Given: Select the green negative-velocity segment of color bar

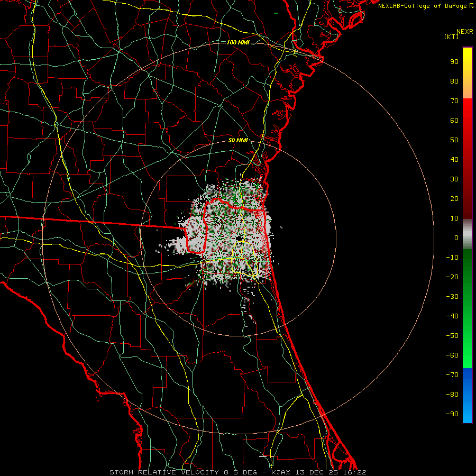Looking at the screenshot, I should tap(467, 308).
